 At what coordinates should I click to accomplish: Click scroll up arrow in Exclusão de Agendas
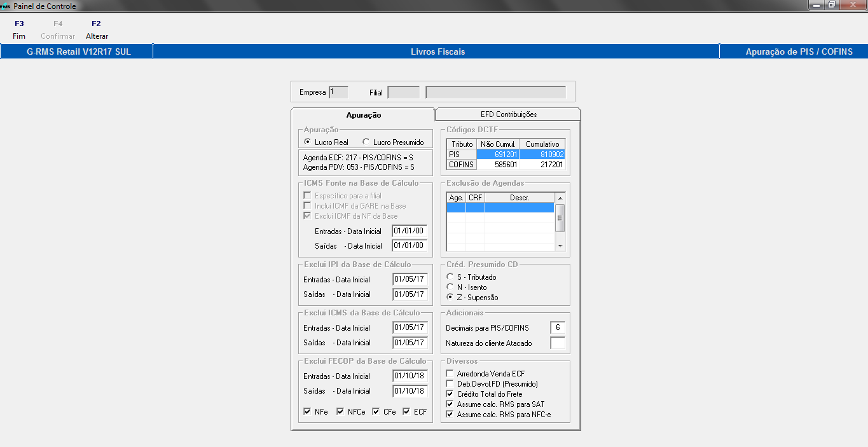560,198
